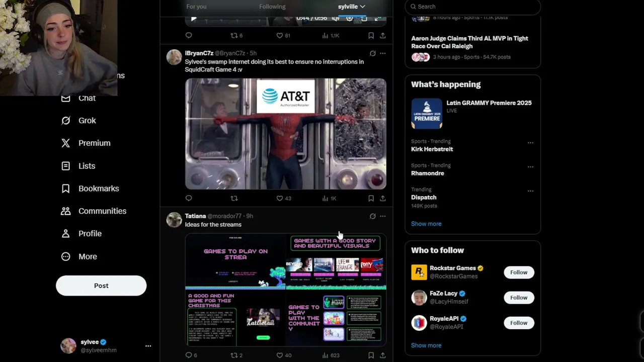Follow RoyaleAPI
This screenshot has width=644, height=362.
tap(519, 323)
